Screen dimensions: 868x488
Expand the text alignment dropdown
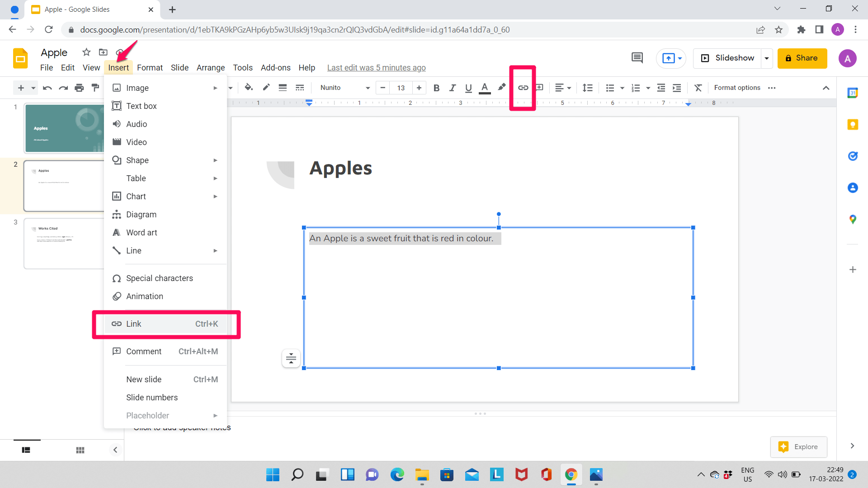569,88
